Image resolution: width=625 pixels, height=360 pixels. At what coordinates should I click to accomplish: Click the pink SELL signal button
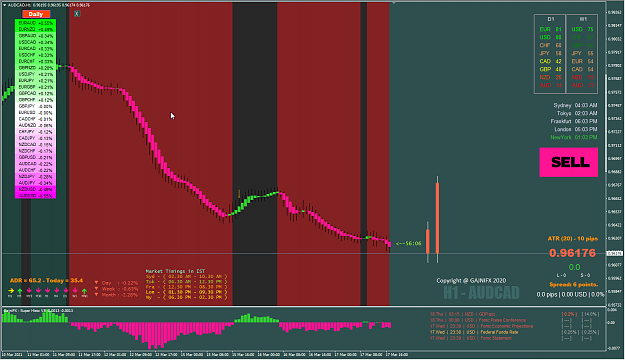(x=569, y=162)
